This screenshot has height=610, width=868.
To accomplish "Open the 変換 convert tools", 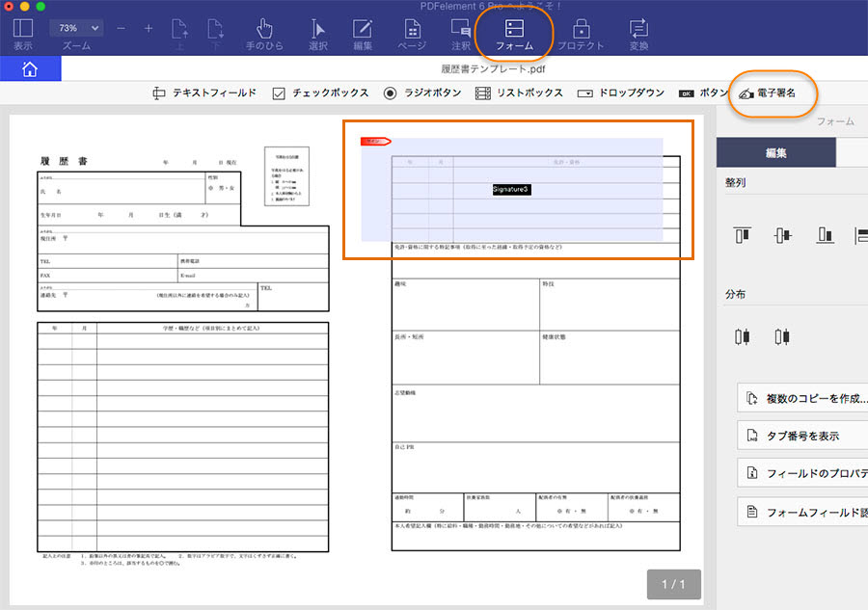I will click(x=638, y=35).
